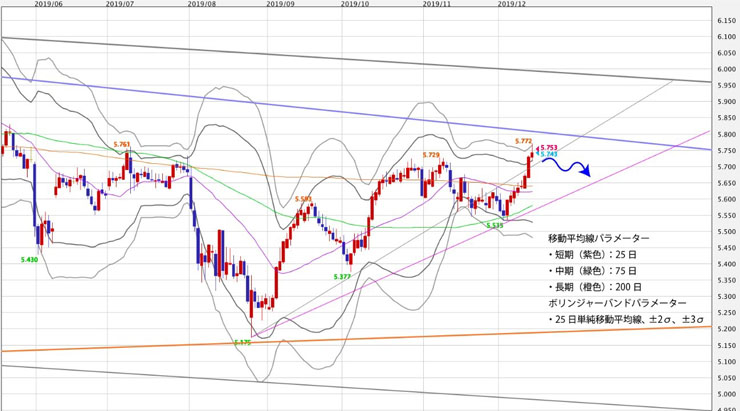The height and width of the screenshot is (411, 740).
Task: Click the 5.800 price axis value
Action: [727, 134]
